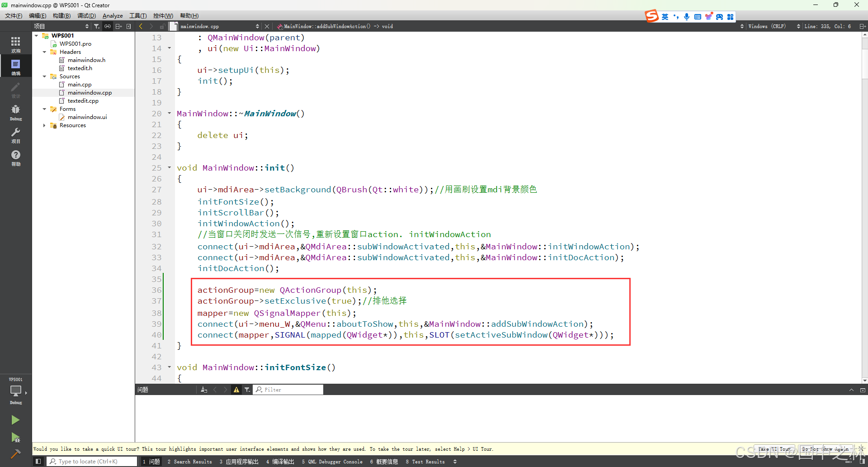Build the project with hammer icon

pos(15,454)
